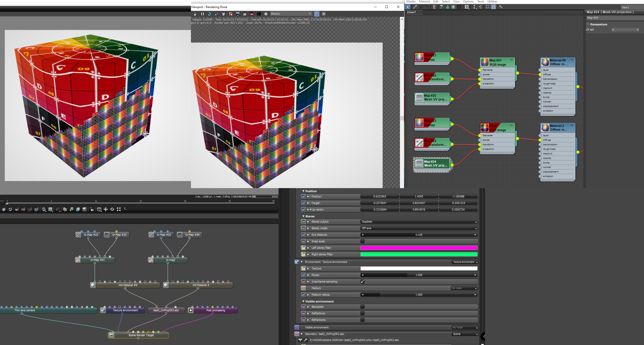Open the Material menu
Image resolution: width=644 pixels, height=345 pixels.
pyautogui.click(x=424, y=2)
